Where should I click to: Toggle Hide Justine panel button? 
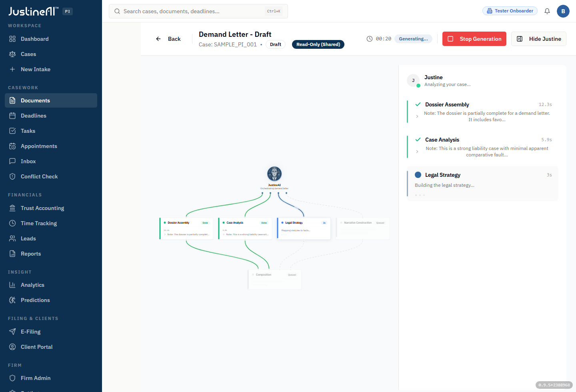(x=538, y=39)
